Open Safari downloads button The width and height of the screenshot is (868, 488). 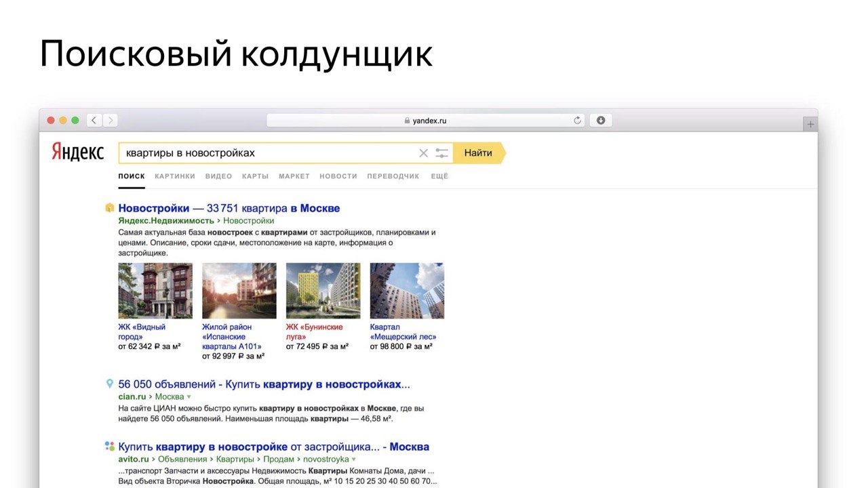601,121
